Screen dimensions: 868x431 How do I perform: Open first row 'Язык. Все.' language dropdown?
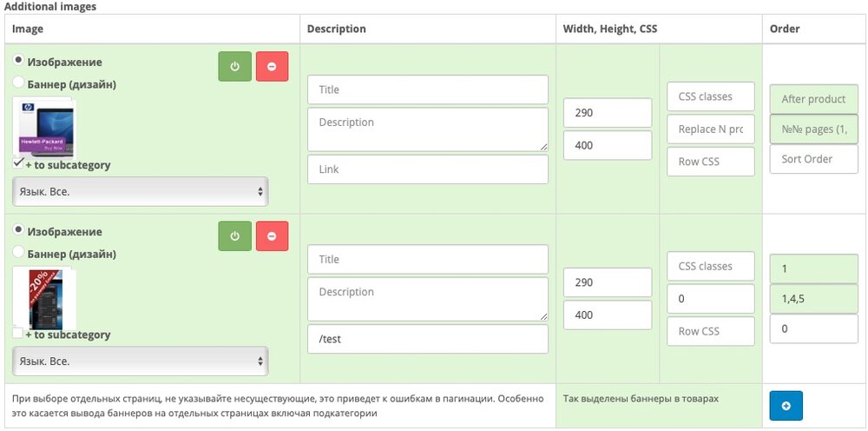click(x=140, y=191)
